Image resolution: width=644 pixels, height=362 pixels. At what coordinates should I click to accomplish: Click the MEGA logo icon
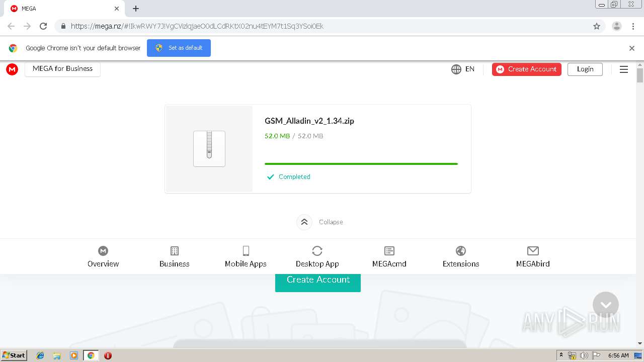click(x=12, y=69)
